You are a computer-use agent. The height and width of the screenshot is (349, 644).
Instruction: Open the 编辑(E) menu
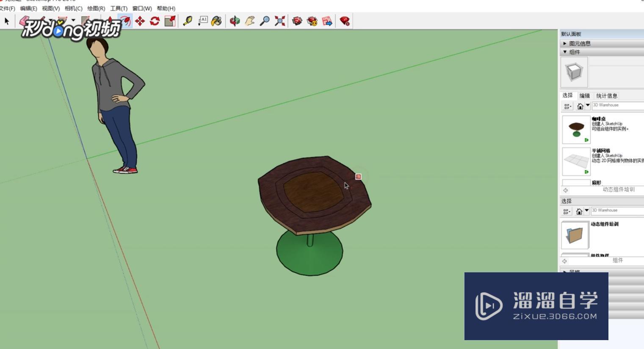coord(28,8)
